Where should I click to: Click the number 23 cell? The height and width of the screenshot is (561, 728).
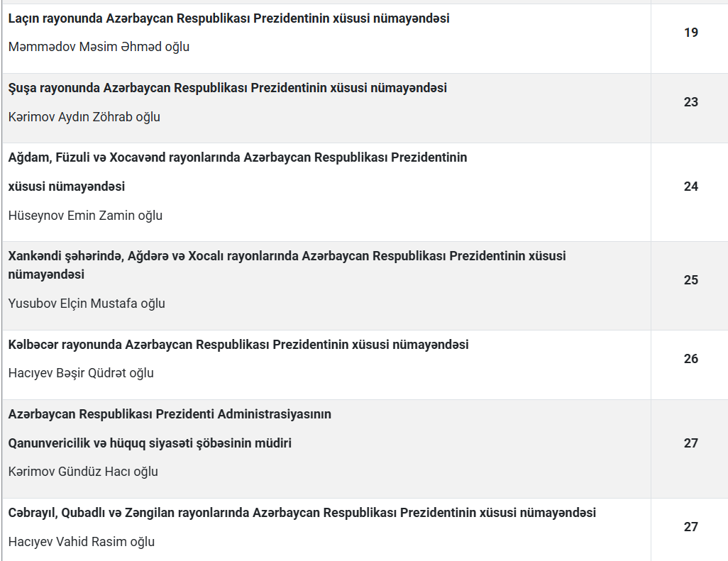tap(690, 102)
